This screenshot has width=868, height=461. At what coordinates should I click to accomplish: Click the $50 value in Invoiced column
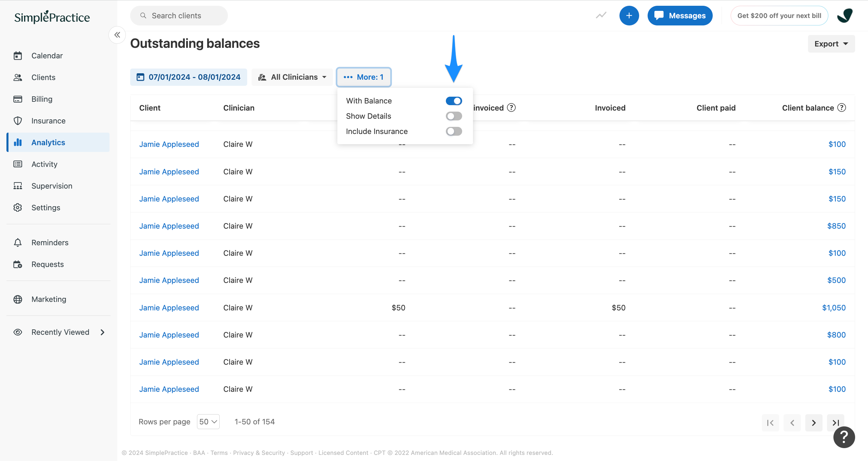pyautogui.click(x=618, y=308)
